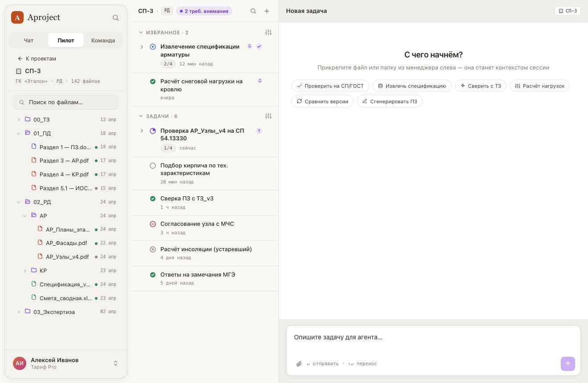This screenshot has height=383, width=588.
Task: Click the Проверить на СП/ГОСТ suggestion
Action: coord(330,86)
